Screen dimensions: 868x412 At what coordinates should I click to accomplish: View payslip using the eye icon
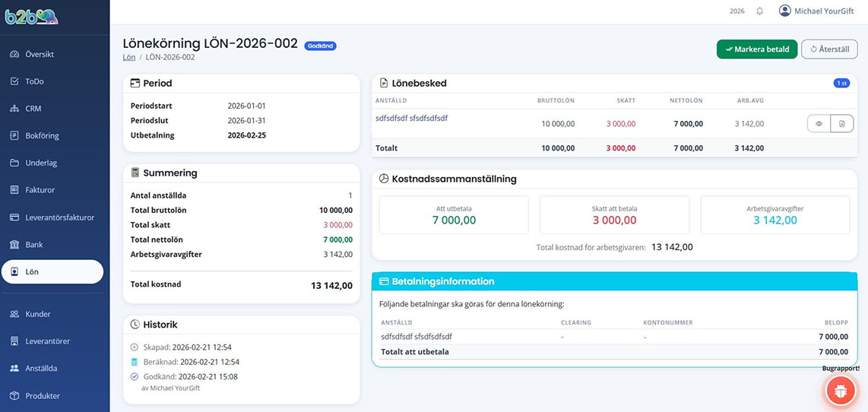(819, 124)
